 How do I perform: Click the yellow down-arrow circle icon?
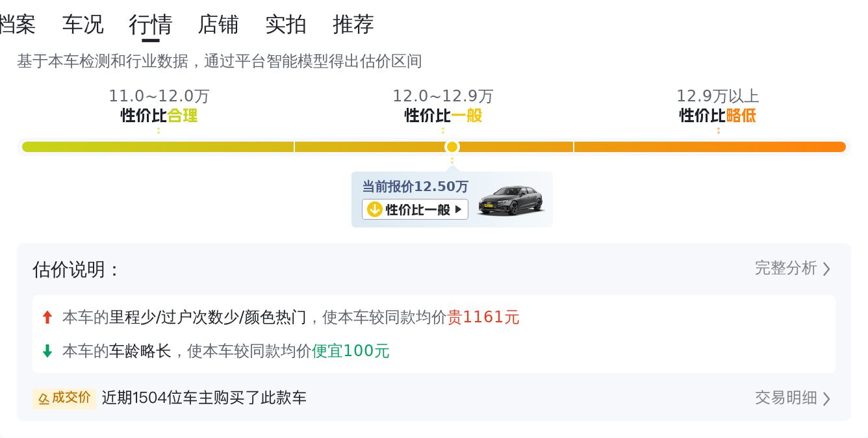tap(374, 209)
